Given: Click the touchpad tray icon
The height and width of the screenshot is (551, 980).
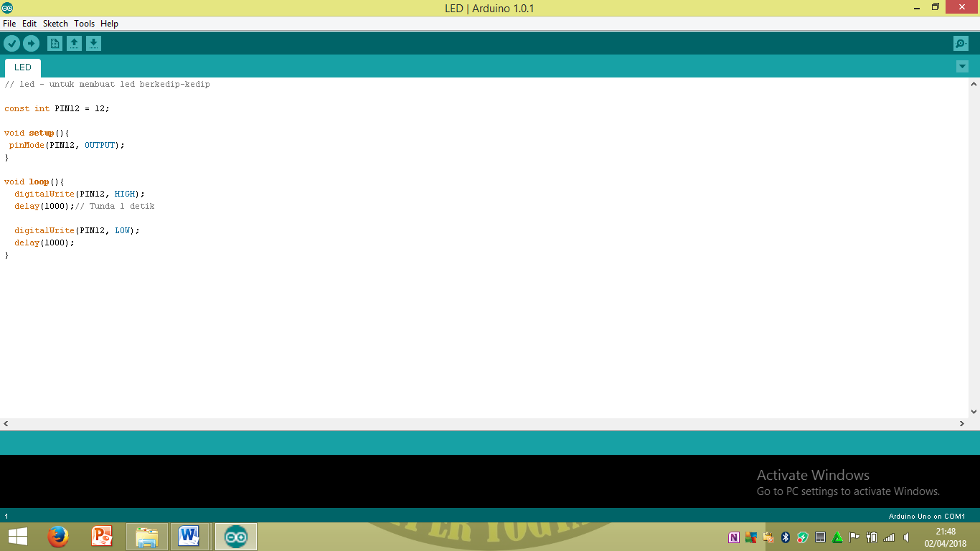Looking at the screenshot, I should [820, 537].
